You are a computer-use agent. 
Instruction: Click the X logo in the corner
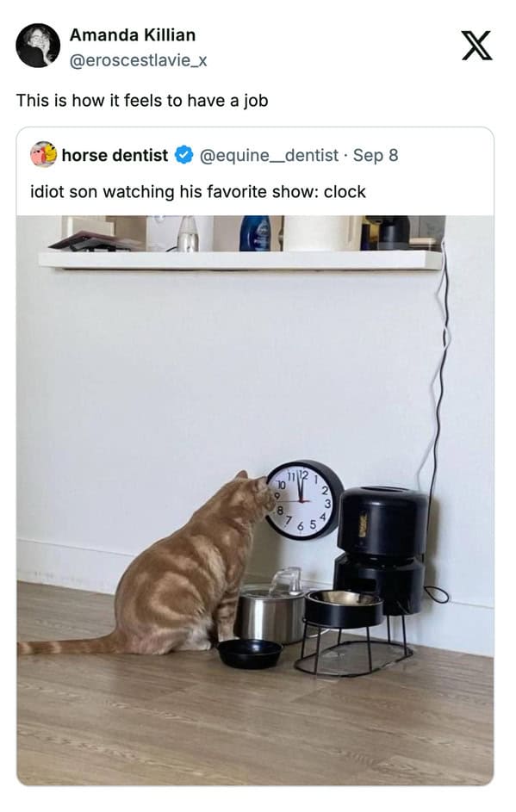point(476,46)
